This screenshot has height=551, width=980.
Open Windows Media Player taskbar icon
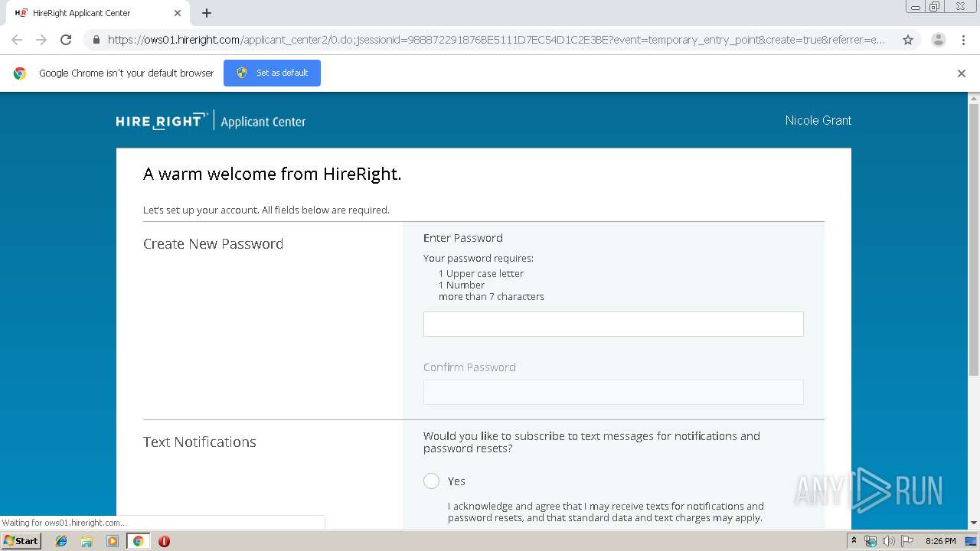(113, 541)
